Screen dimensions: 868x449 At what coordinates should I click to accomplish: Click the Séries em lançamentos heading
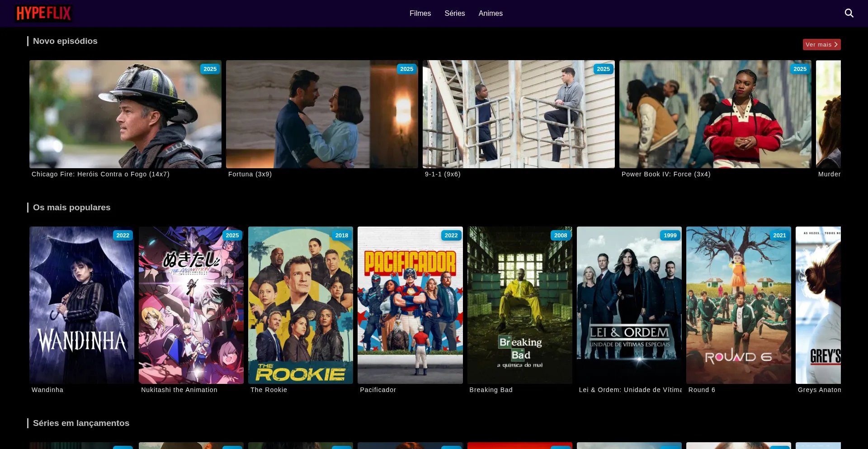click(81, 423)
